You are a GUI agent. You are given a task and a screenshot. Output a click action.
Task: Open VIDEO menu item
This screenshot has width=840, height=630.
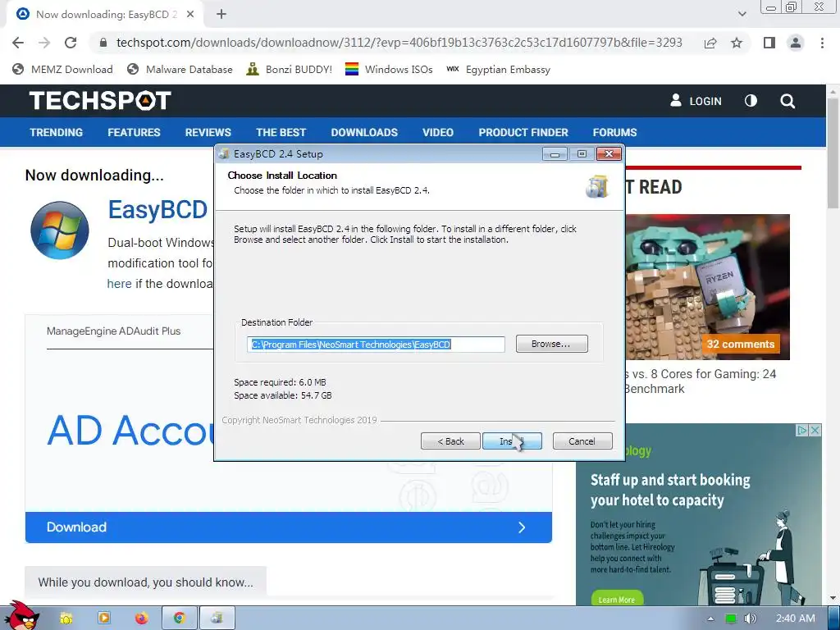pyautogui.click(x=438, y=132)
